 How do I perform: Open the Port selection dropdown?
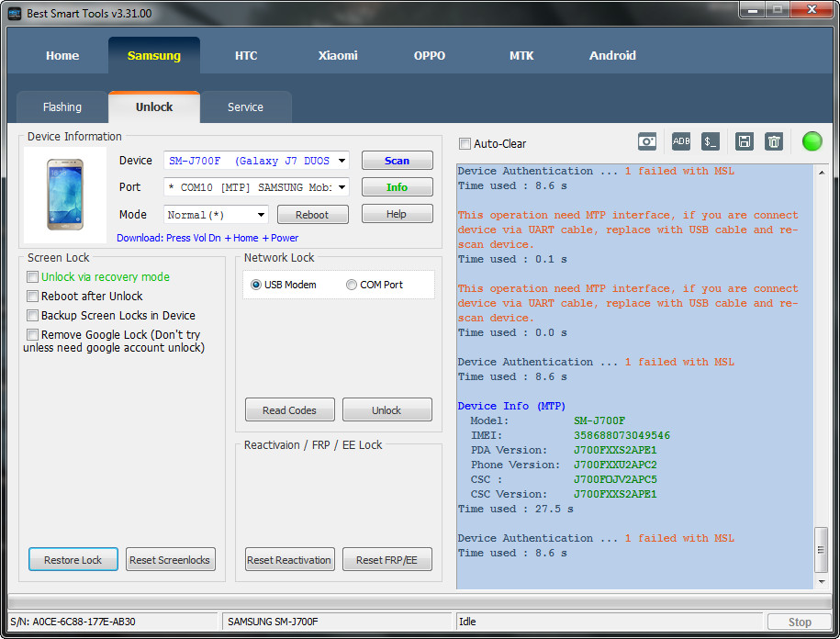[x=342, y=187]
